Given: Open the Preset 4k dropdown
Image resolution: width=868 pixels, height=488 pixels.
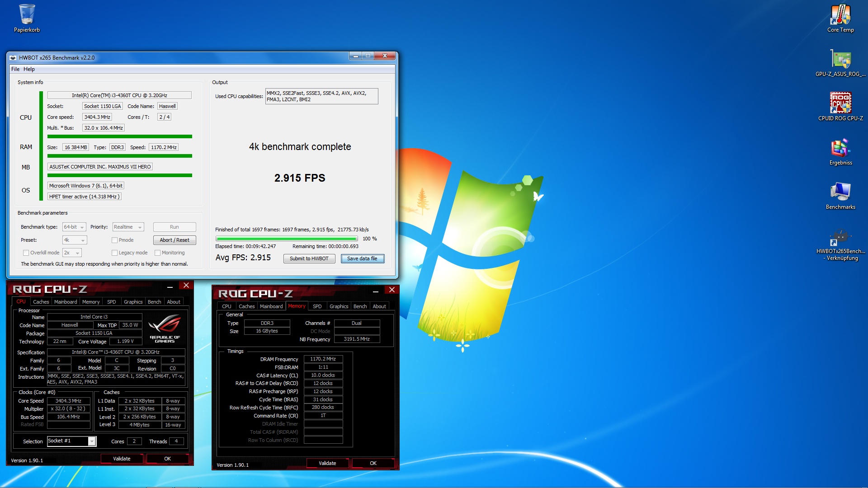Looking at the screenshot, I should (75, 240).
